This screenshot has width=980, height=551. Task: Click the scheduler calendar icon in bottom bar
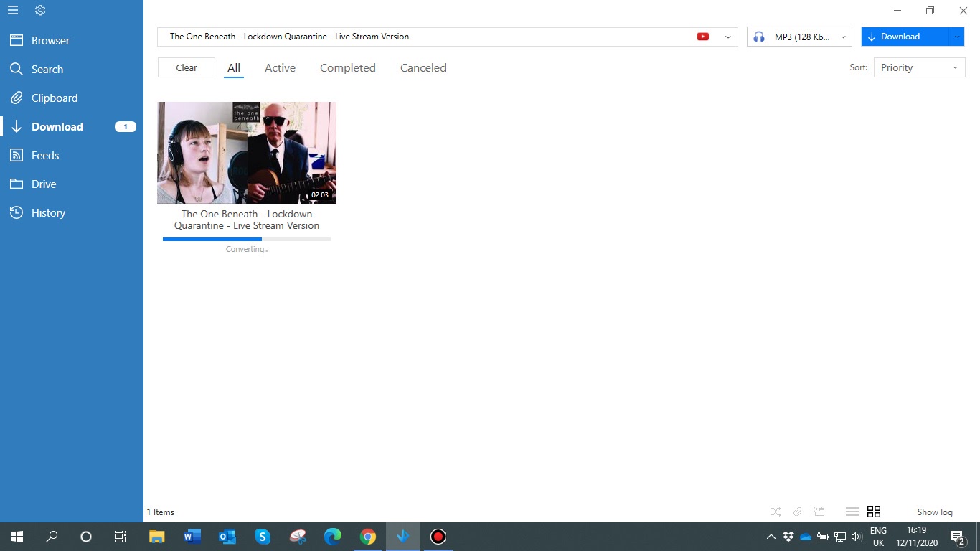click(819, 512)
